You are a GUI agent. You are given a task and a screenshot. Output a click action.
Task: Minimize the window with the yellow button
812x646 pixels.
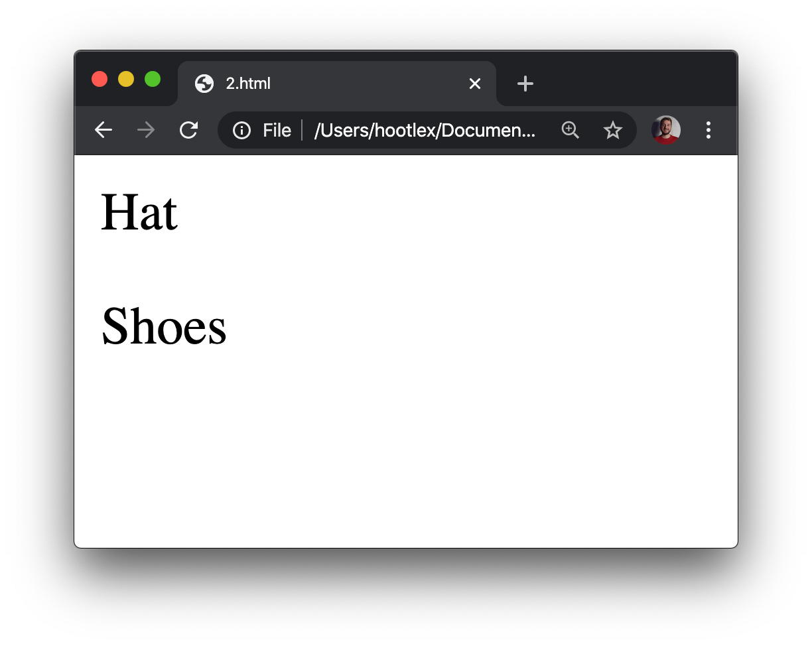(x=126, y=79)
